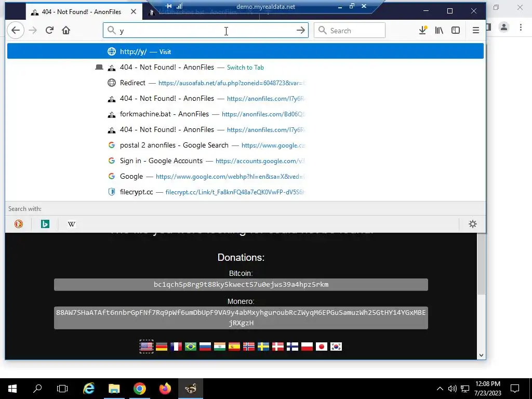
Task: Select Sign in - Google Accounts suggestion
Action: coord(245,161)
